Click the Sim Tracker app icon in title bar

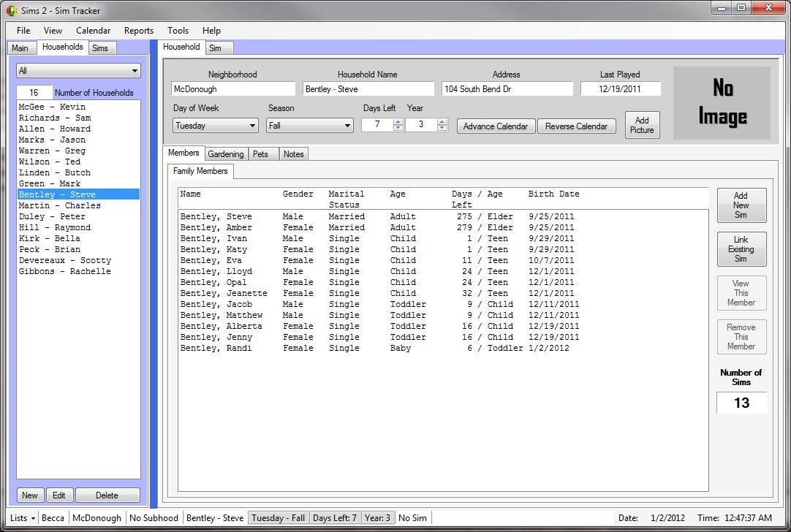tap(11, 10)
